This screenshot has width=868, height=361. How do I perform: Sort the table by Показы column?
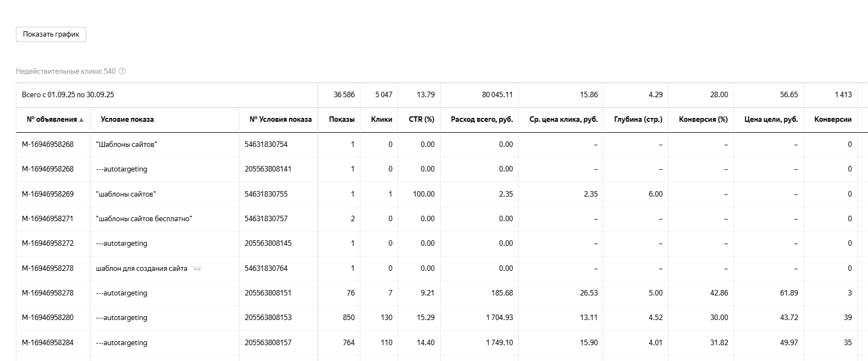pyautogui.click(x=341, y=120)
